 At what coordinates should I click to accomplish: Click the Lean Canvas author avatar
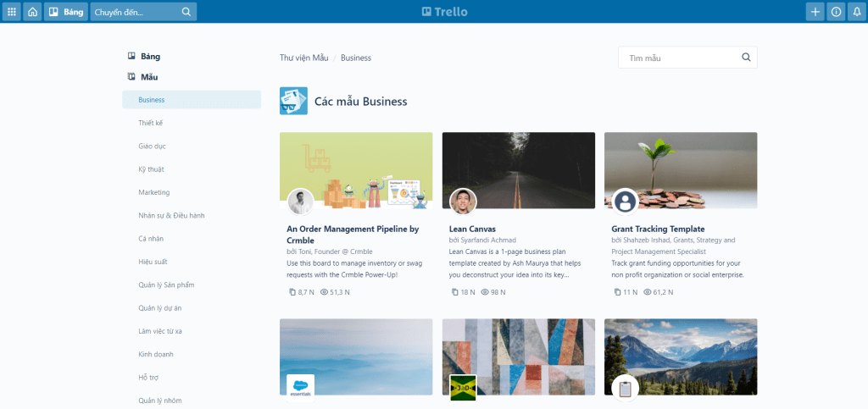tap(463, 202)
